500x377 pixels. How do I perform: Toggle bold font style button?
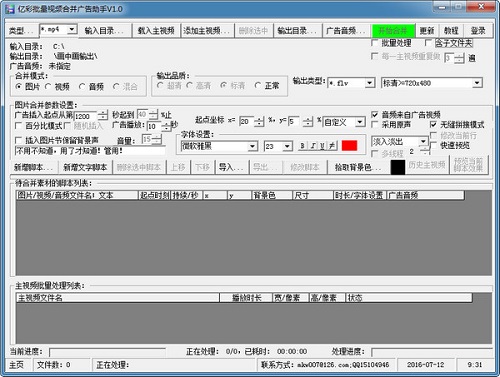pos(302,146)
